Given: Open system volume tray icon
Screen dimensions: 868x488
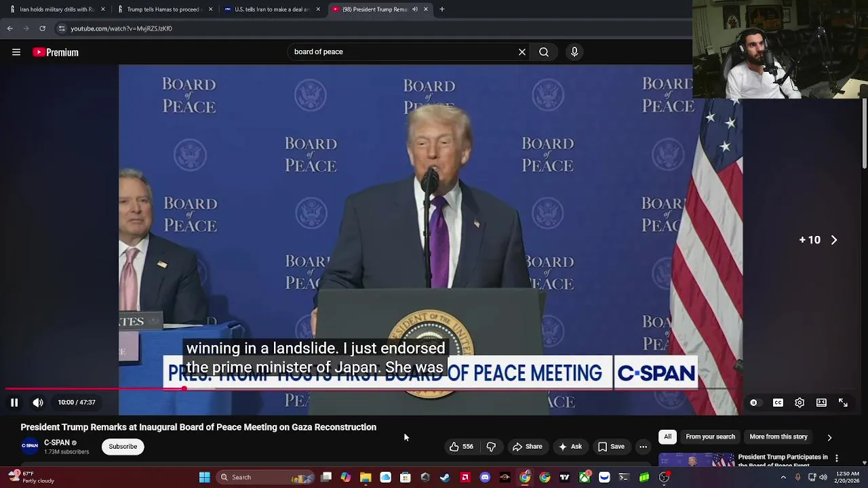Looking at the screenshot, I should click(823, 477).
